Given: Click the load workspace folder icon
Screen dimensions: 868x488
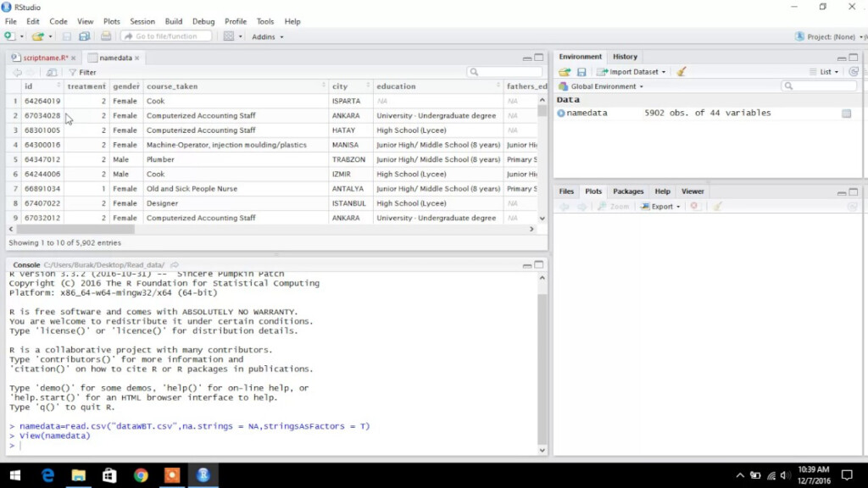Looking at the screenshot, I should (564, 72).
